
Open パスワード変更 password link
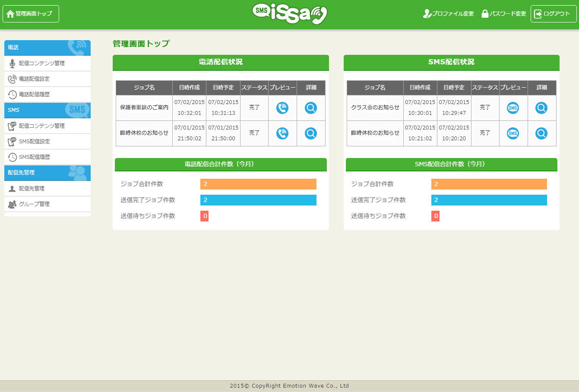[503, 14]
